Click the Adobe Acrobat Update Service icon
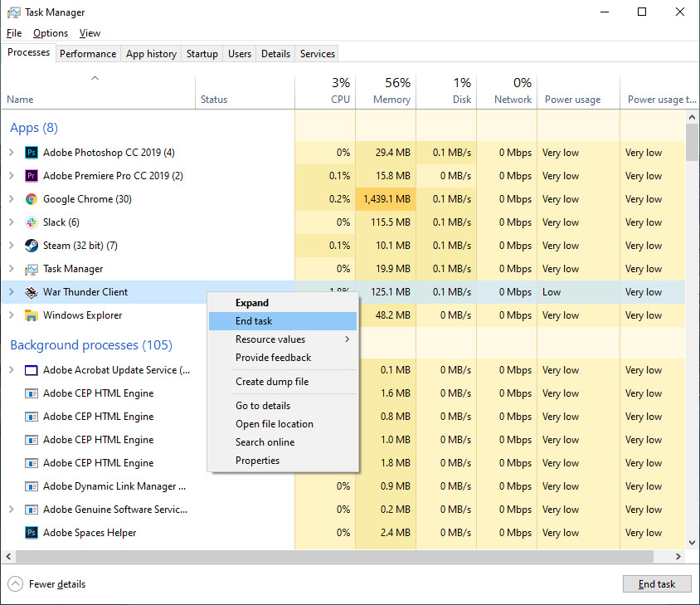Screen dimensions: 700x605 pyautogui.click(x=32, y=370)
